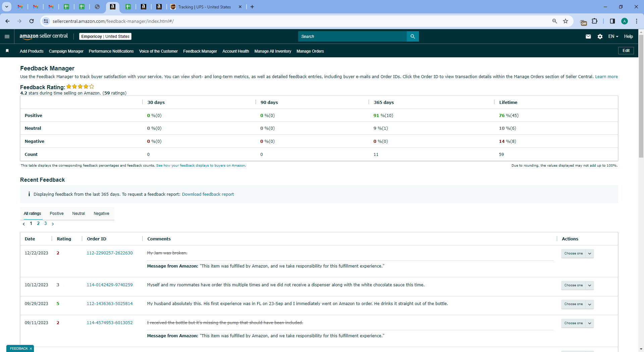
Task: Open Chrome's three-dot menu
Action: pyautogui.click(x=637, y=21)
